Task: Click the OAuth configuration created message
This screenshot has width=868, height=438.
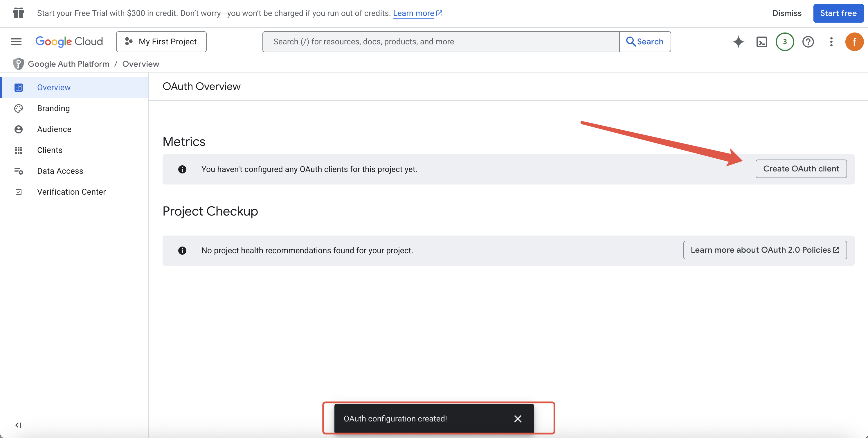Action: (x=395, y=419)
